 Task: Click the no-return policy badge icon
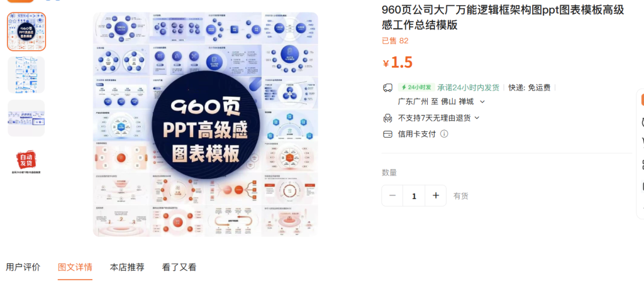387,118
